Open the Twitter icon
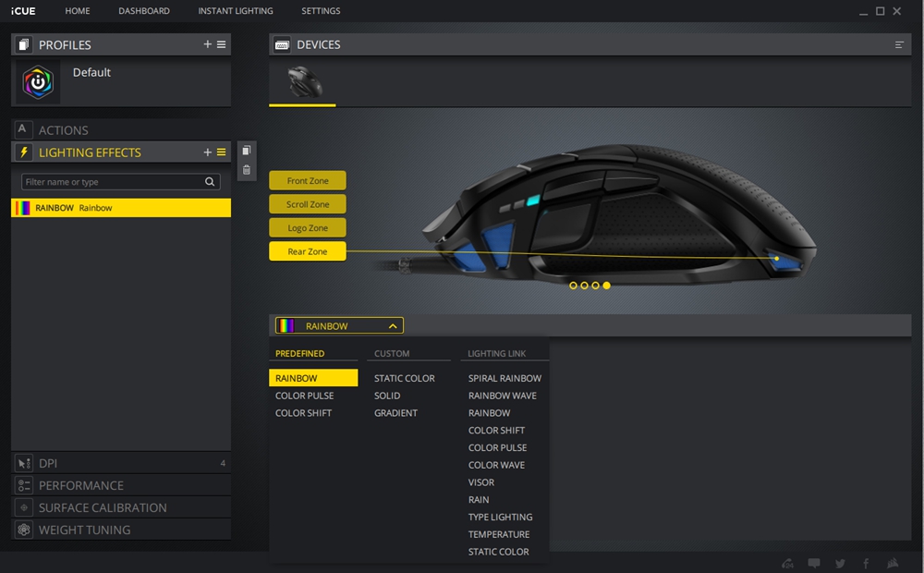The image size is (924, 573). pyautogui.click(x=840, y=564)
